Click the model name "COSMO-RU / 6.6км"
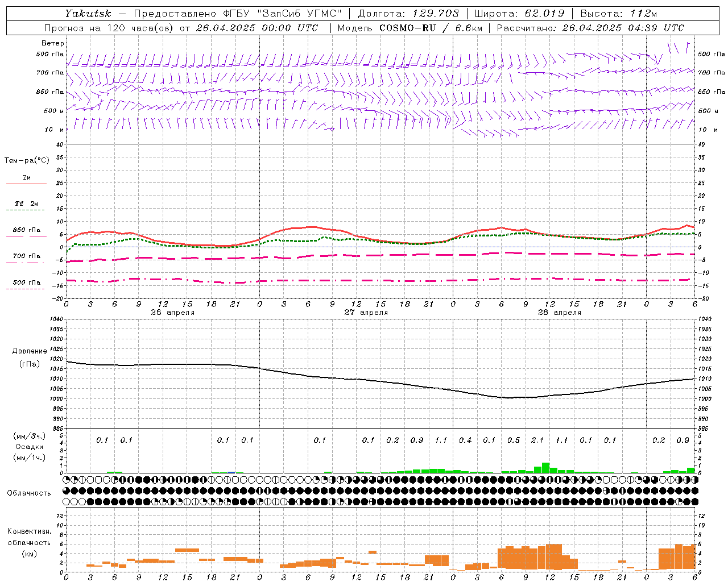The height and width of the screenshot is (582, 728). [432, 28]
